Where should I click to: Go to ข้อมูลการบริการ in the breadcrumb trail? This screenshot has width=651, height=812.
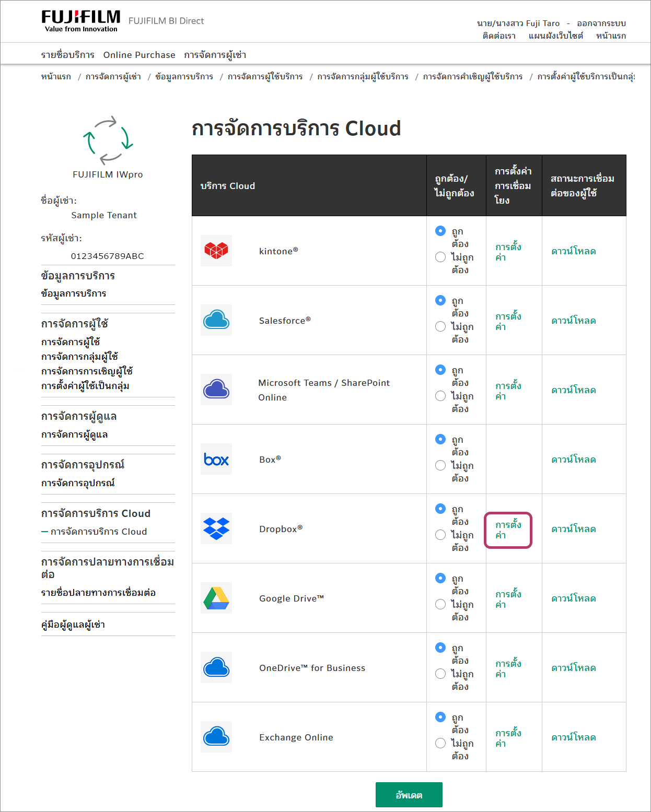[x=184, y=77]
